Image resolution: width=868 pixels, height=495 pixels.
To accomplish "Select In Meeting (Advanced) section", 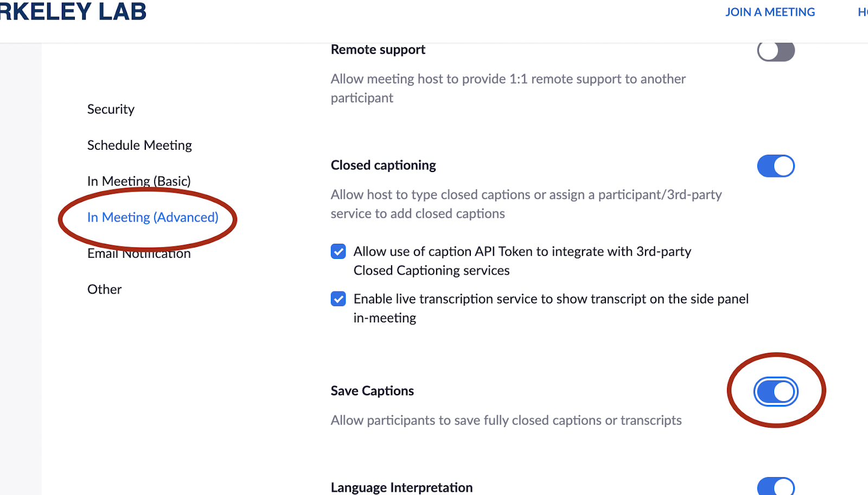I will tap(153, 217).
